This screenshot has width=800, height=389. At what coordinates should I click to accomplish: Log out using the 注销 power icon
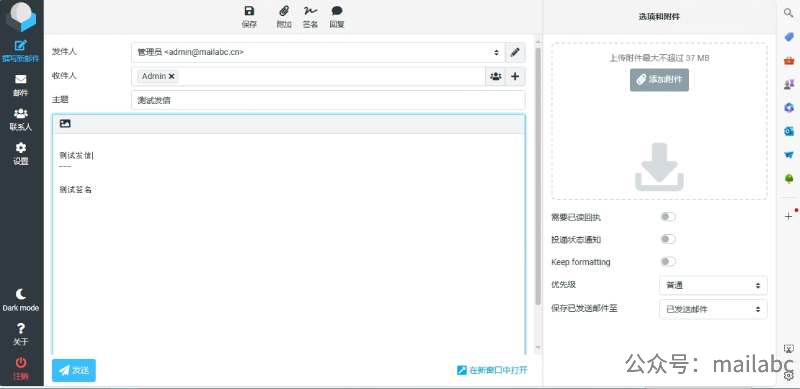20,368
